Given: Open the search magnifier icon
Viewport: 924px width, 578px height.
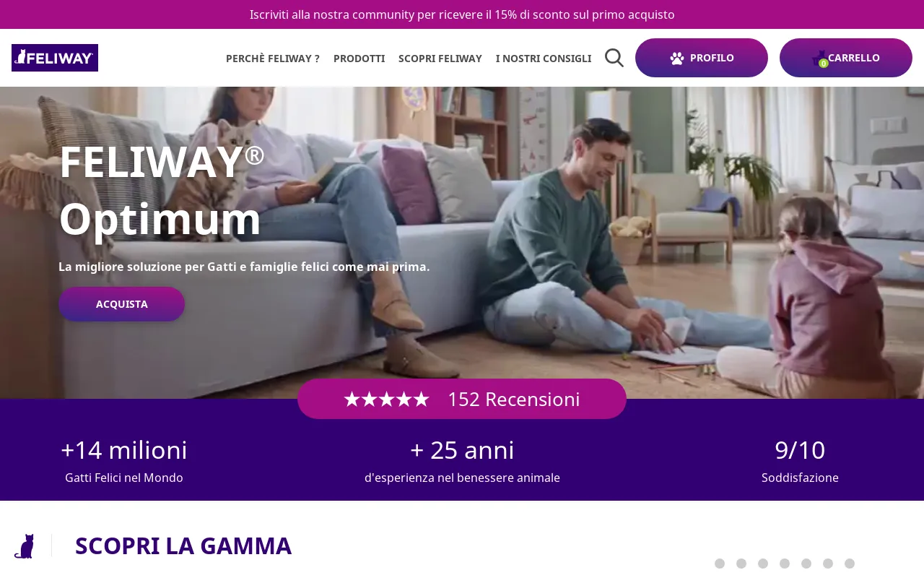Looking at the screenshot, I should point(614,58).
